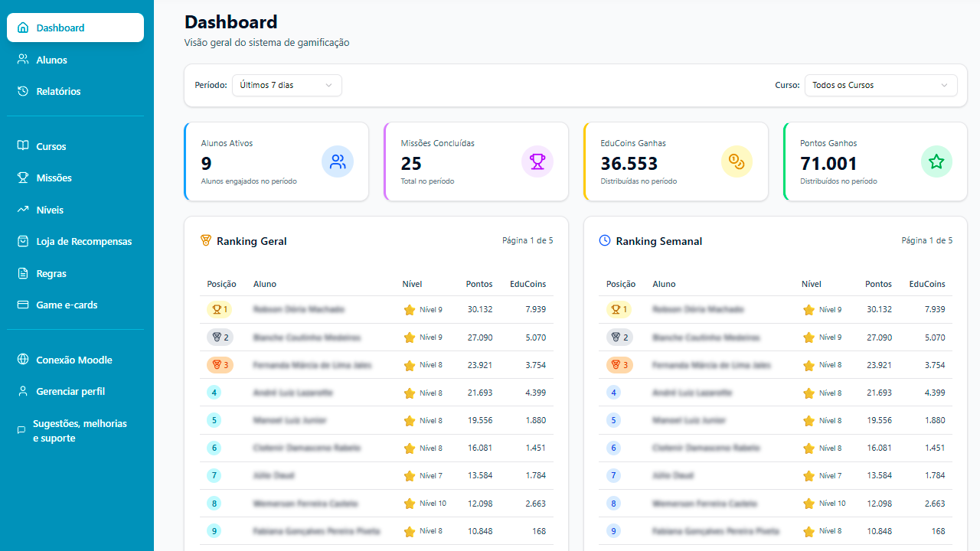This screenshot has width=980, height=551.
Task: Click third-place medal badge in Ranking Semanal
Action: (619, 365)
